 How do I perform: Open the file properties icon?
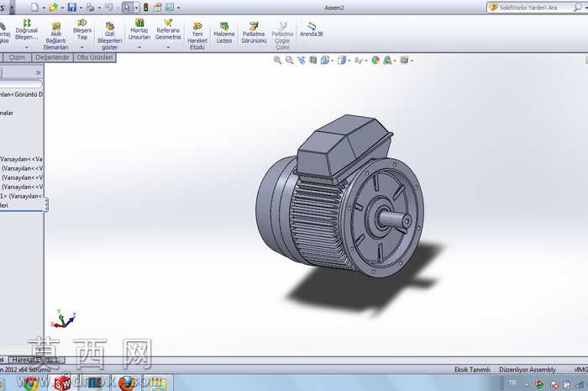click(158, 7)
